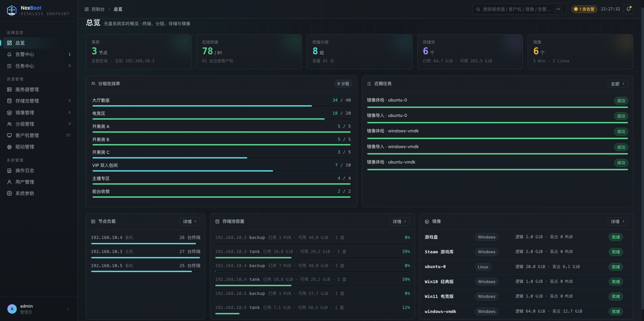This screenshot has width=644, height=321.
Task: Expand the admin user menu chevron
Action: point(68,309)
